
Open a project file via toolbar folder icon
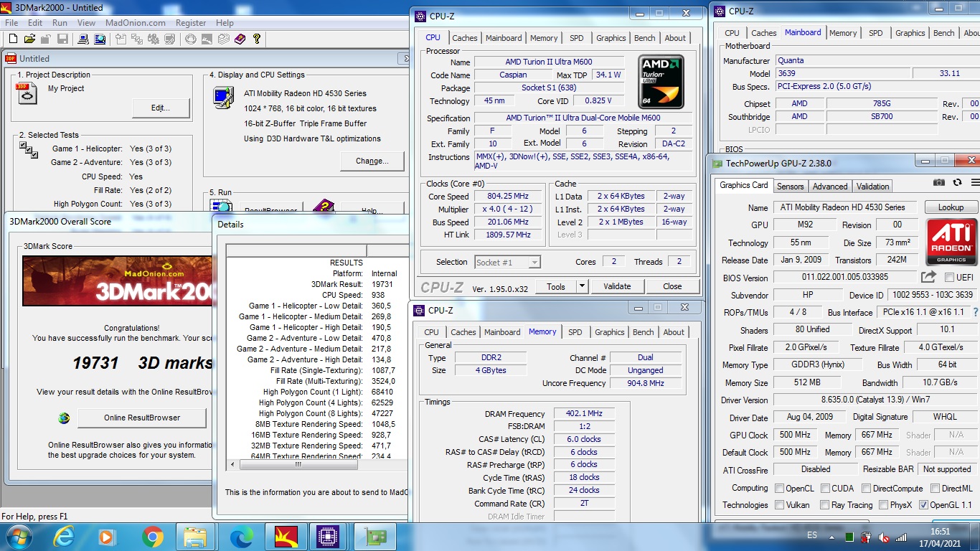pyautogui.click(x=29, y=39)
